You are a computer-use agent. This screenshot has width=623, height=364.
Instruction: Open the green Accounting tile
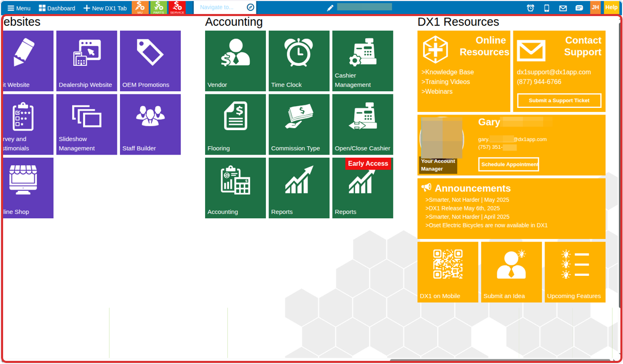[235, 188]
